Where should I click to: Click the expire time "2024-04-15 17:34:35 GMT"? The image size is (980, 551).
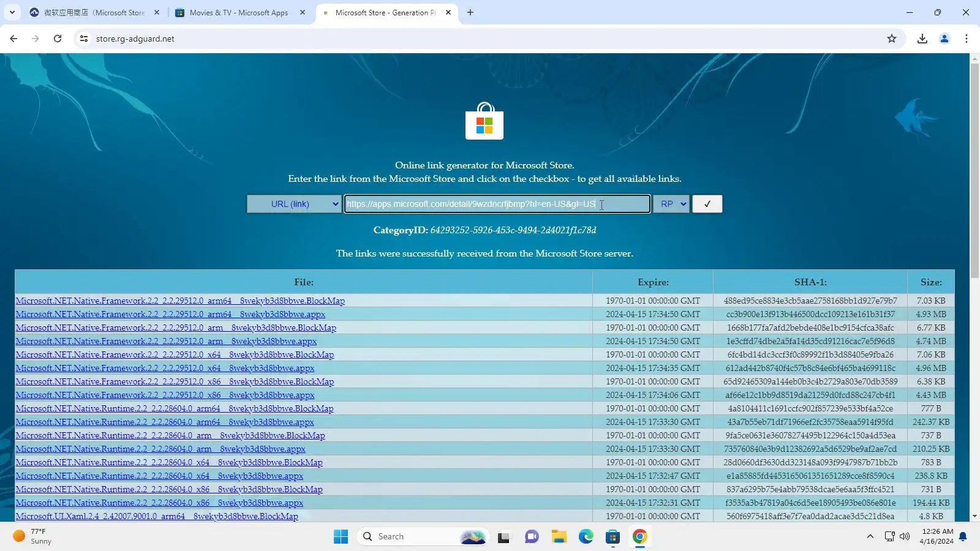(653, 368)
